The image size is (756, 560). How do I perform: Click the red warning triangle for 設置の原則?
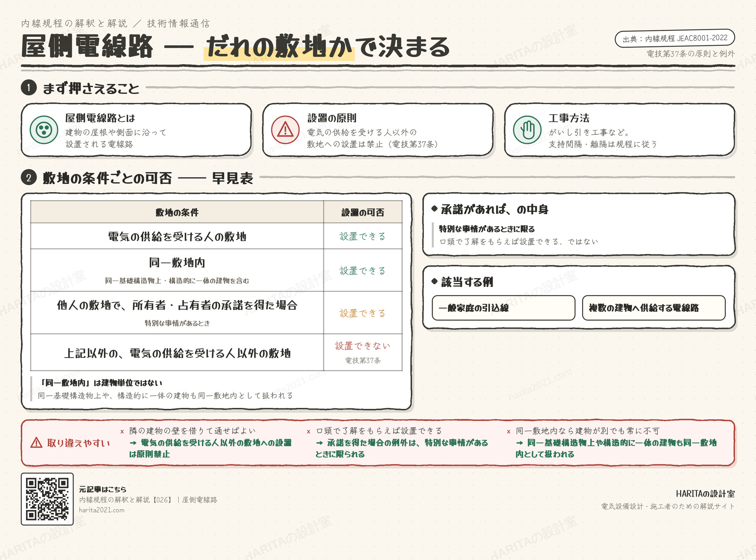(286, 130)
